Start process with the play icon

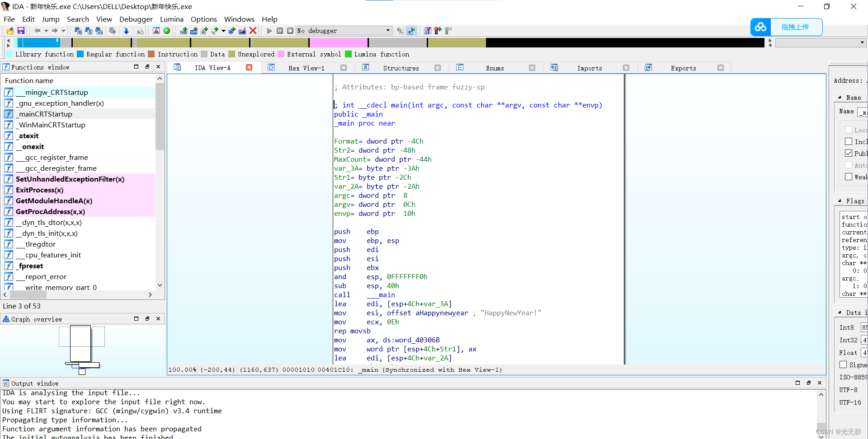tap(269, 31)
